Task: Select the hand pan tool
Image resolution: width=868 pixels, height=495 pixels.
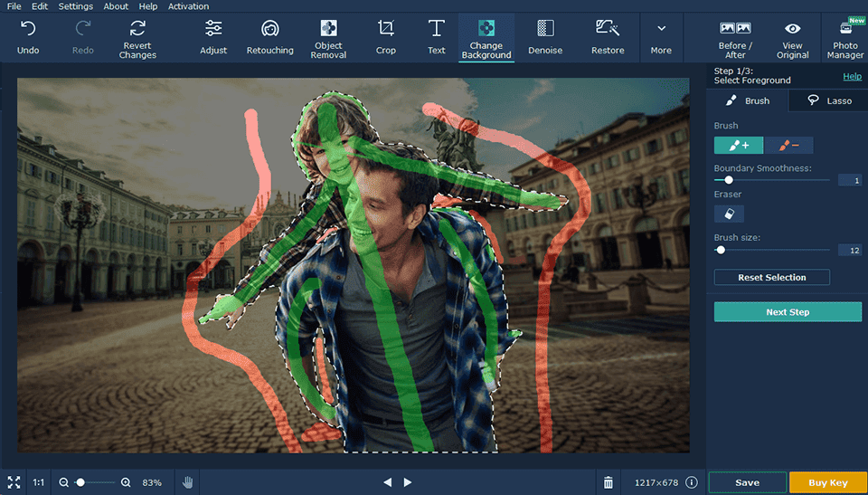Action: 188,482
